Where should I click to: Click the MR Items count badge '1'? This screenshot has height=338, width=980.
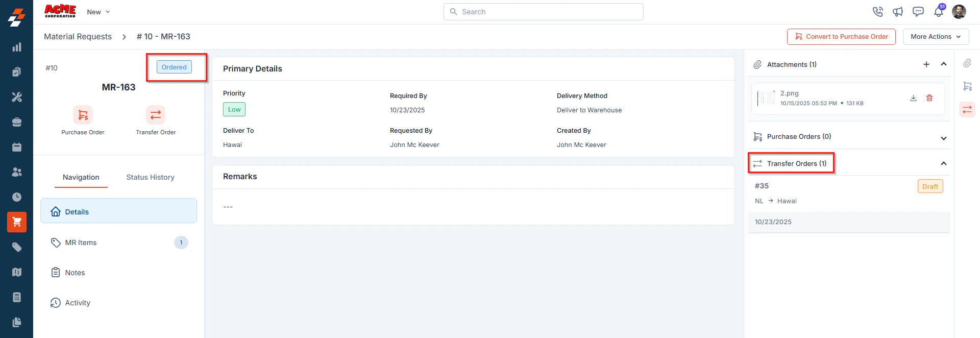coord(181,243)
